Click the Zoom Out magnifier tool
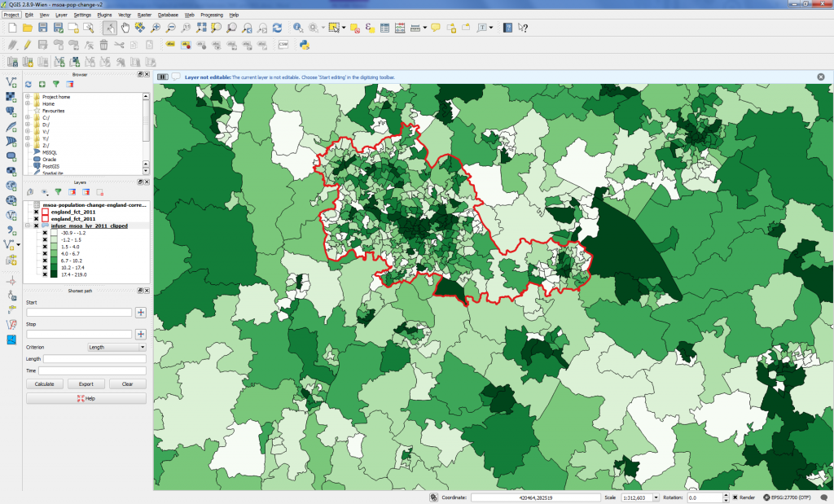Image resolution: width=834 pixels, height=504 pixels. pos(171,28)
